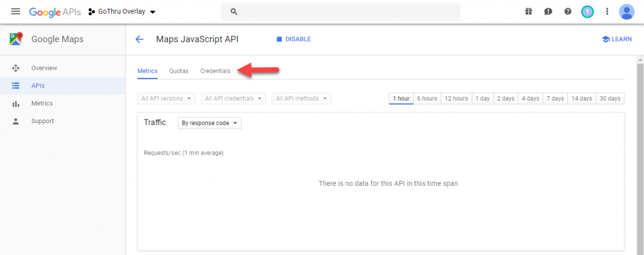
Task: Click the APIs list icon
Action: point(16,85)
